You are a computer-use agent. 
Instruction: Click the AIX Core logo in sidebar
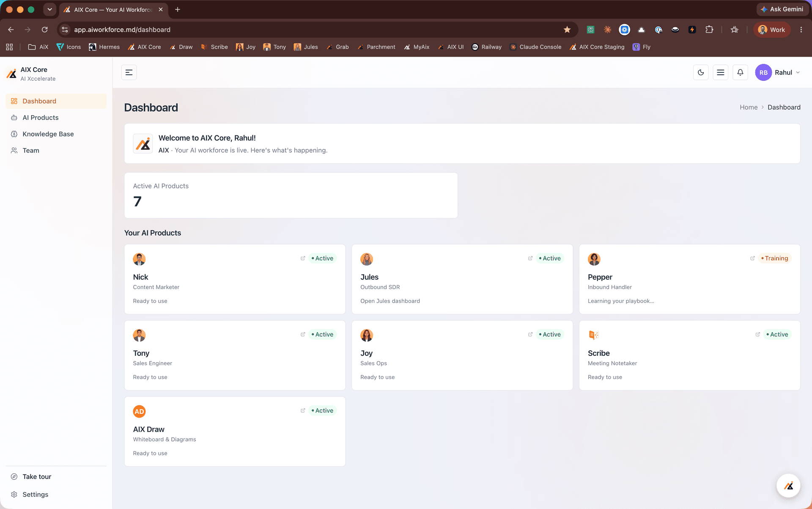tap(12, 74)
